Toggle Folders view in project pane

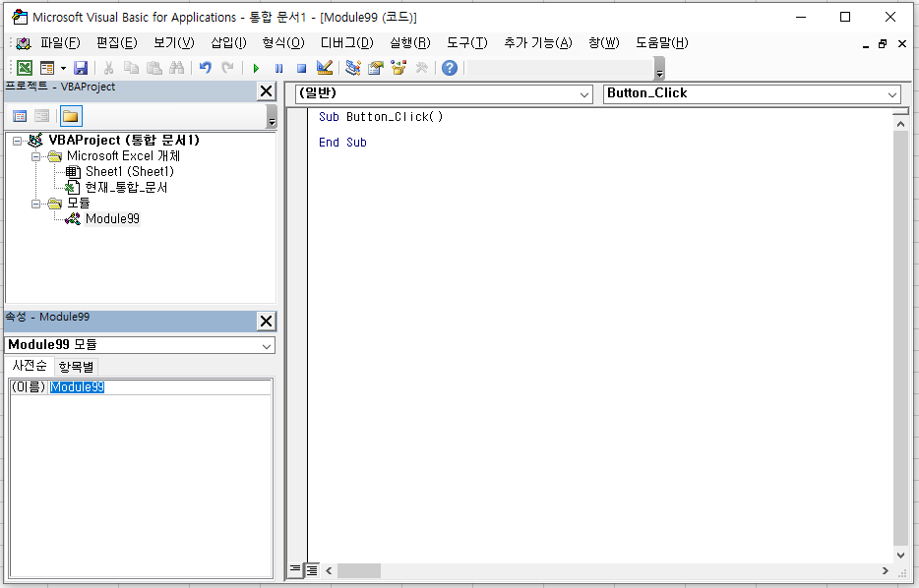point(71,116)
